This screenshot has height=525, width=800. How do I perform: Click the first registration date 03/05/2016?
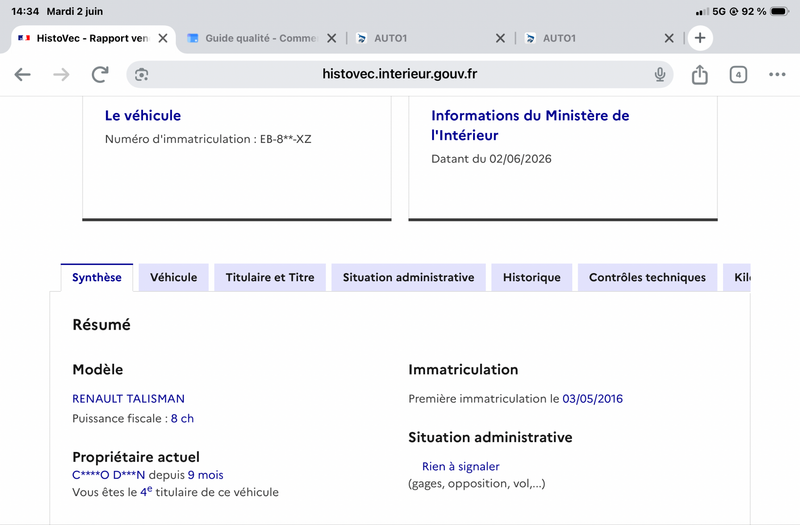coord(592,398)
